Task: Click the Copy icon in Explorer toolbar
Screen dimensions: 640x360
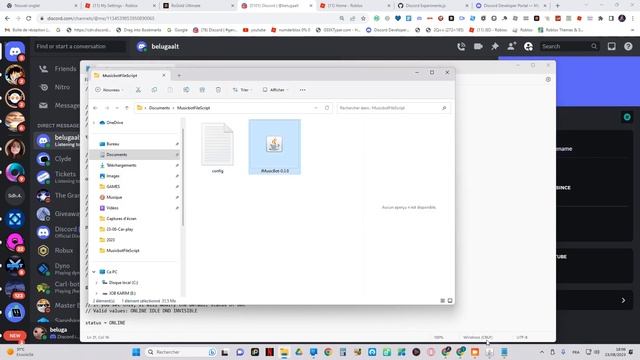Action: pos(154,90)
